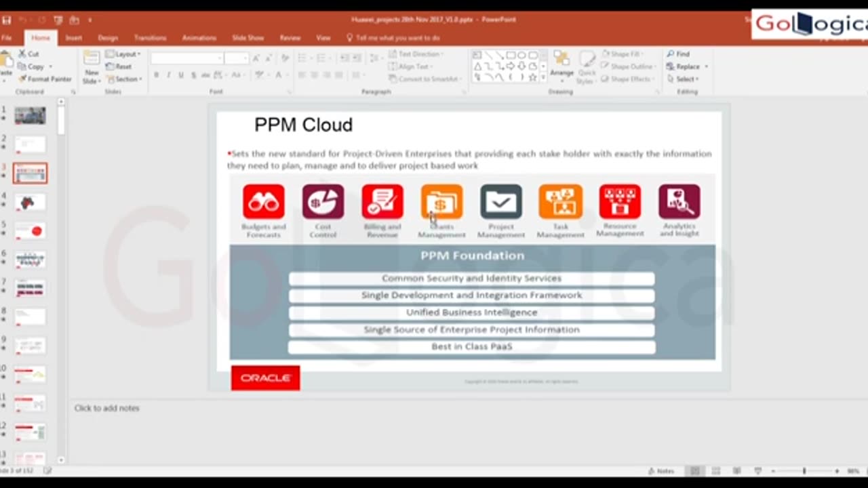The image size is (868, 488).
Task: Toggle Strikethrough formatting
Action: (x=206, y=75)
